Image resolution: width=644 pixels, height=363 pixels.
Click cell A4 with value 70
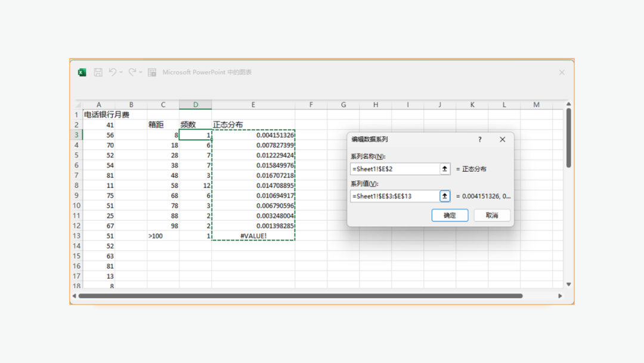(x=98, y=145)
